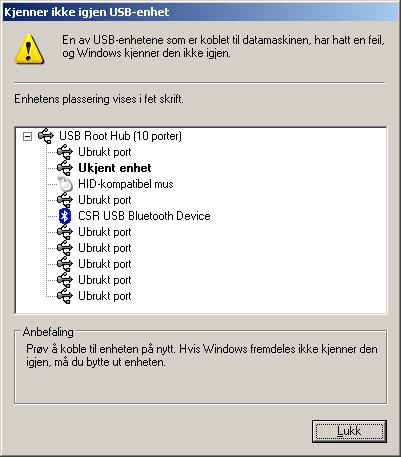This screenshot has width=401, height=457.
Task: Click the Anbefaling recommendation text
Action: click(x=202, y=355)
